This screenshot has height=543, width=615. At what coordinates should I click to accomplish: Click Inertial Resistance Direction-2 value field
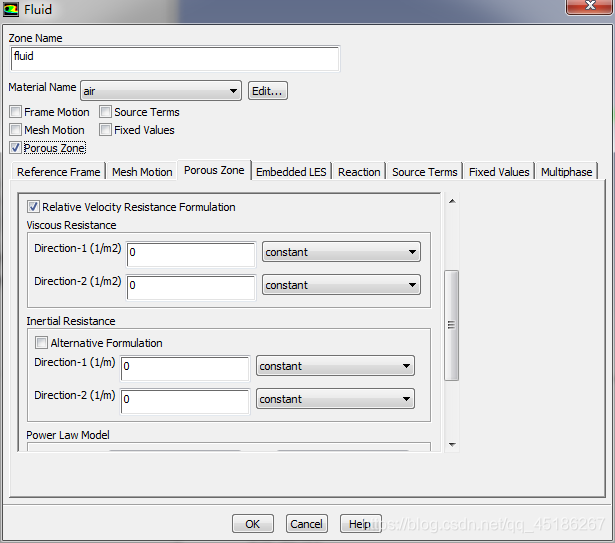pos(185,401)
